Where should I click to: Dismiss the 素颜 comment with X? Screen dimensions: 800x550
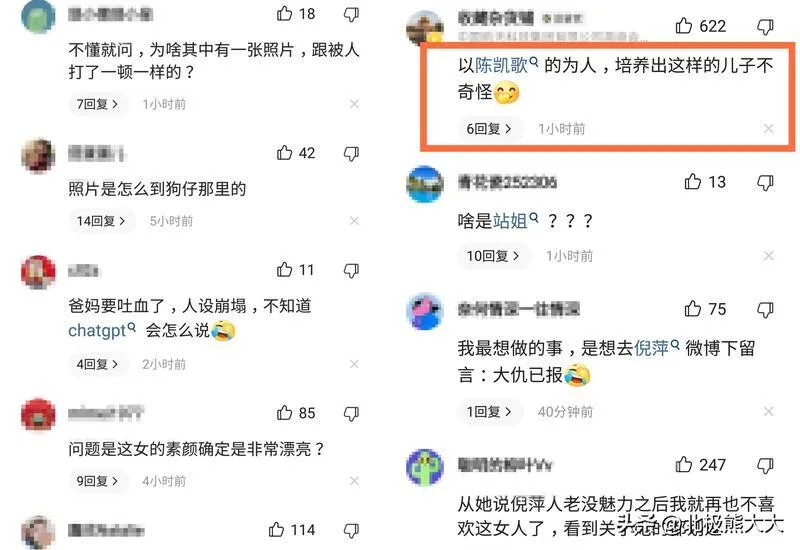coord(354,481)
